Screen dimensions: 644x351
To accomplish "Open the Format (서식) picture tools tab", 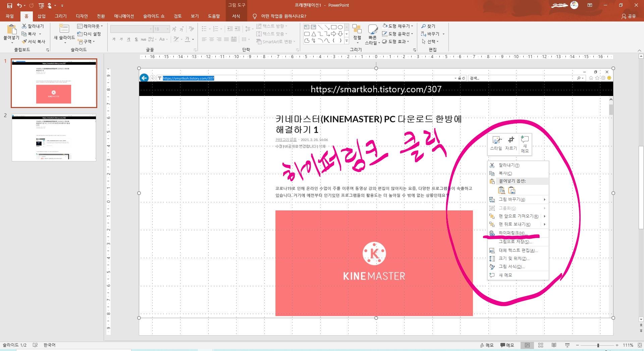I will [236, 16].
